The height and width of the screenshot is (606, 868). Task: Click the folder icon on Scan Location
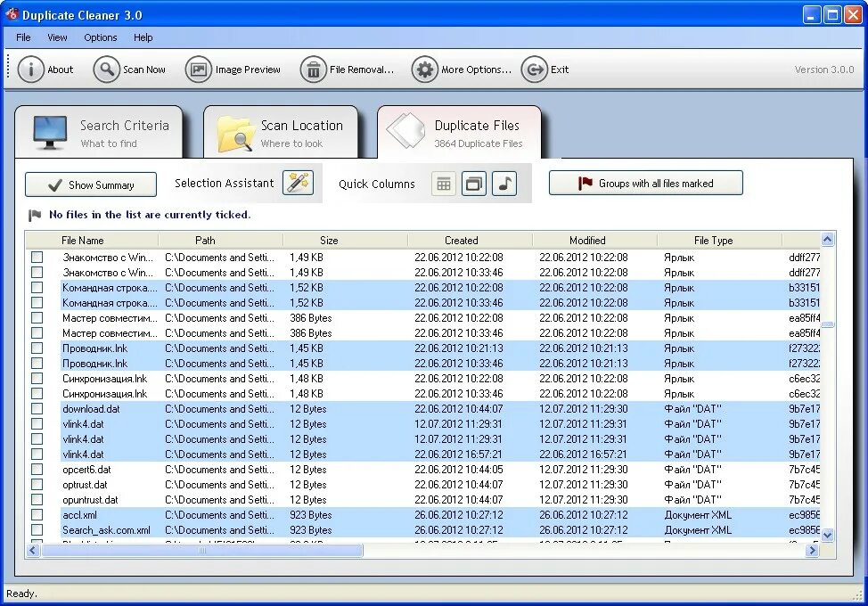pyautogui.click(x=235, y=134)
